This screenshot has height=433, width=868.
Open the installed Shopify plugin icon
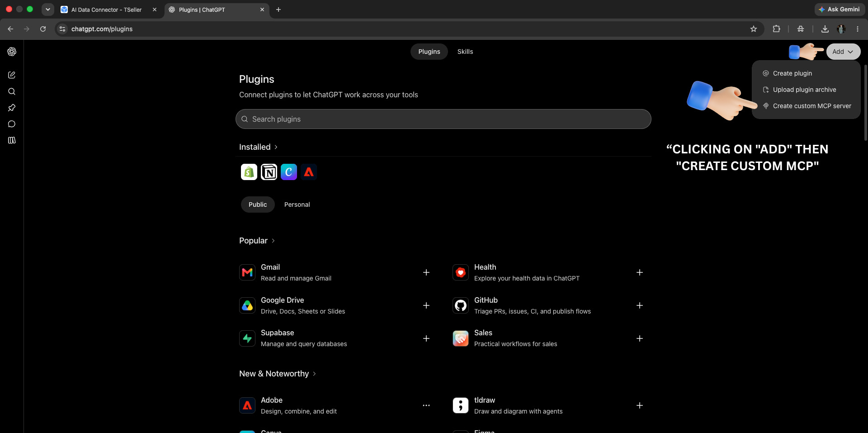coord(249,172)
